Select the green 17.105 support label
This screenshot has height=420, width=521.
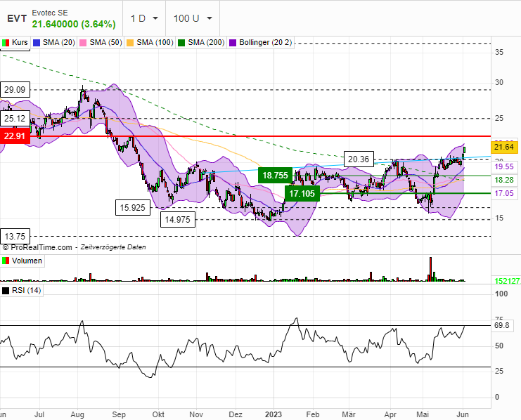[302, 194]
